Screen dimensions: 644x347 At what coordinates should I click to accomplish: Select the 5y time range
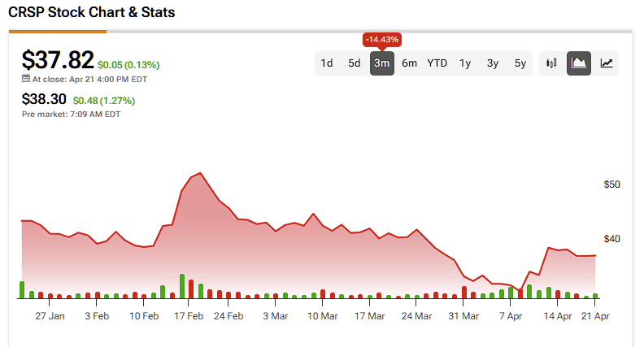[x=520, y=63]
